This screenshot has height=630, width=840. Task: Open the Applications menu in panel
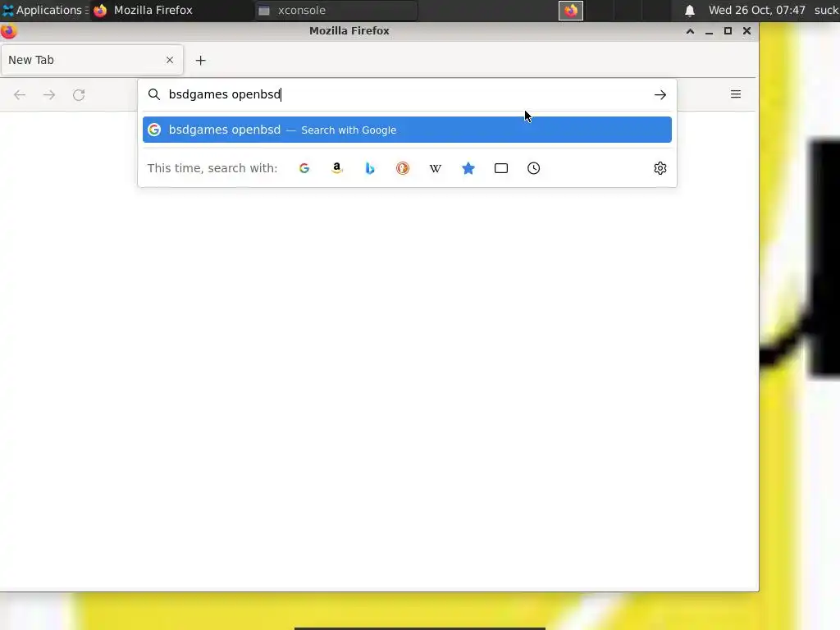(x=44, y=10)
